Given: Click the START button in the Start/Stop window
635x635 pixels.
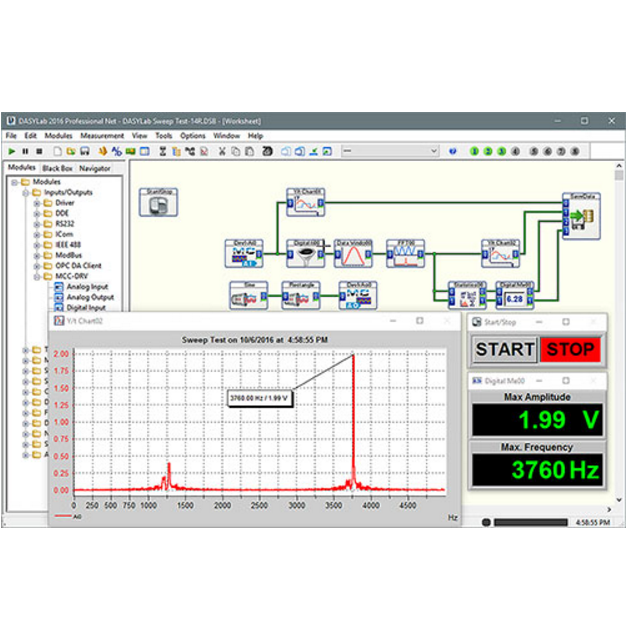Looking at the screenshot, I should [x=505, y=349].
